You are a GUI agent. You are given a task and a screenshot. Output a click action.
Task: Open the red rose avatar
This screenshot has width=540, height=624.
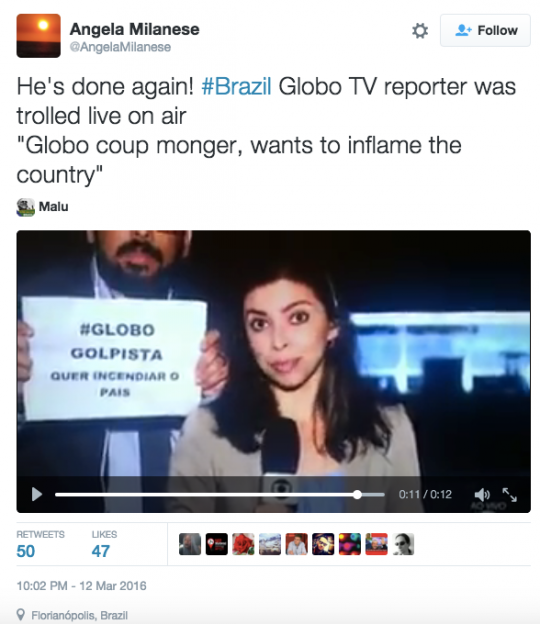pos(243,544)
